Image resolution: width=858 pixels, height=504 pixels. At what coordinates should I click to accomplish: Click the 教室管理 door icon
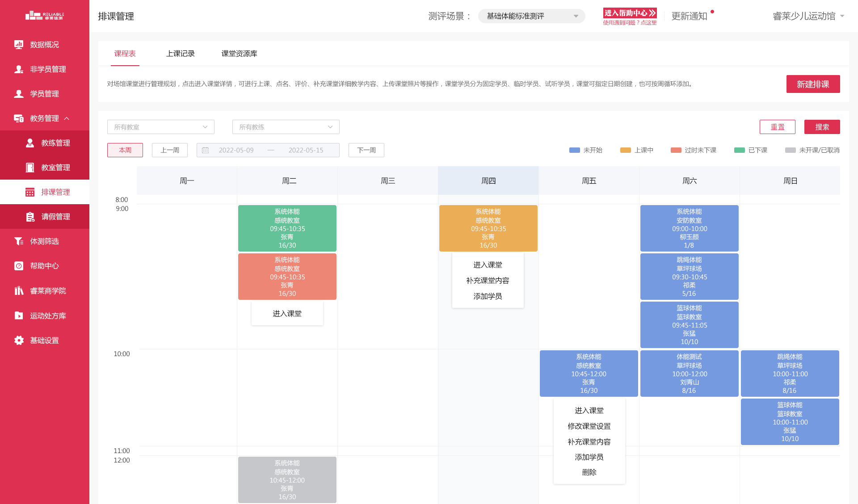(30, 168)
